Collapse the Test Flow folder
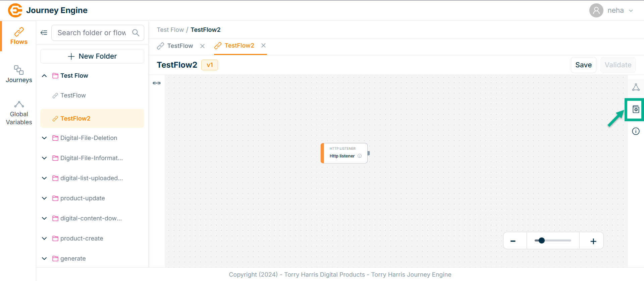Image resolution: width=644 pixels, height=281 pixels. [x=44, y=76]
